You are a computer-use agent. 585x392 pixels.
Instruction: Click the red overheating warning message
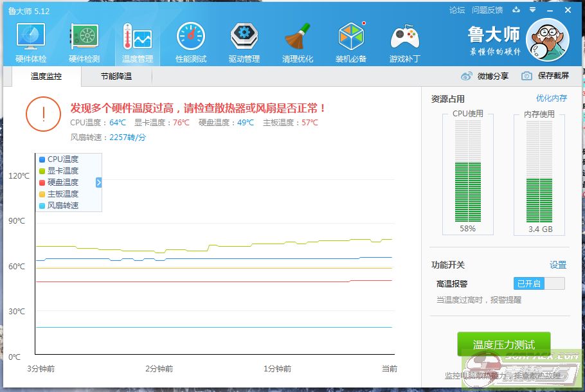click(197, 108)
